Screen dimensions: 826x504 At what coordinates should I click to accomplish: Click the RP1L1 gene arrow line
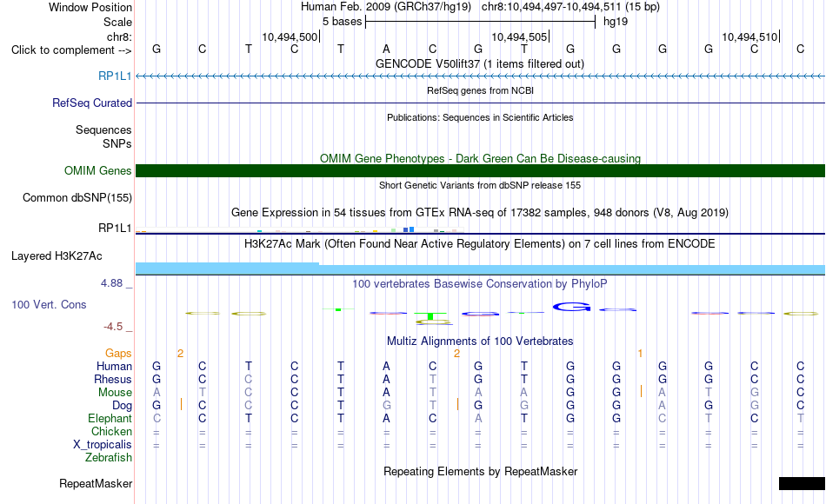click(x=480, y=76)
